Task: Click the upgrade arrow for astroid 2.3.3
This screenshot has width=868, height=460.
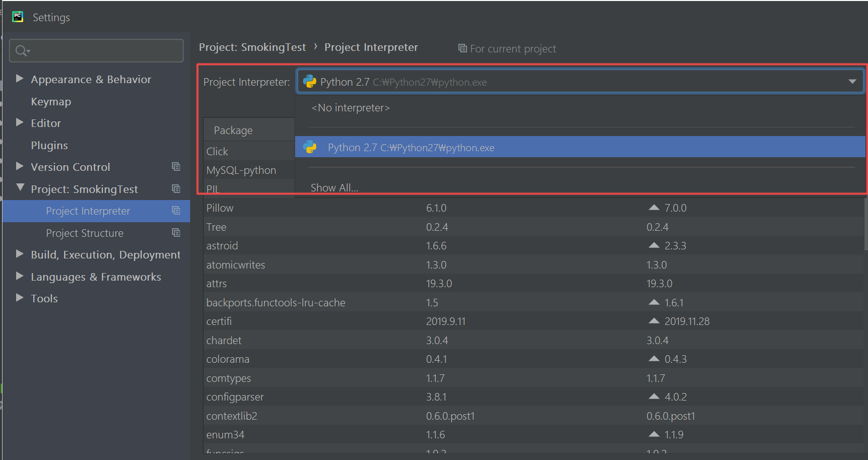Action: [x=654, y=245]
